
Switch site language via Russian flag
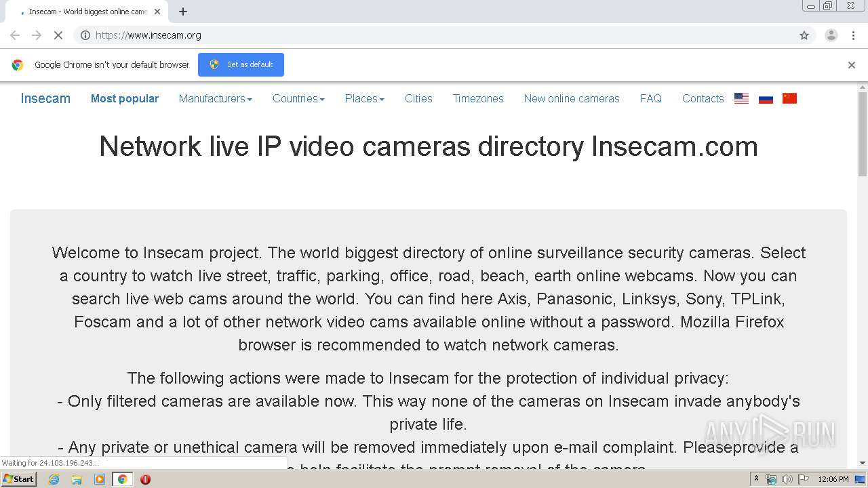(766, 98)
